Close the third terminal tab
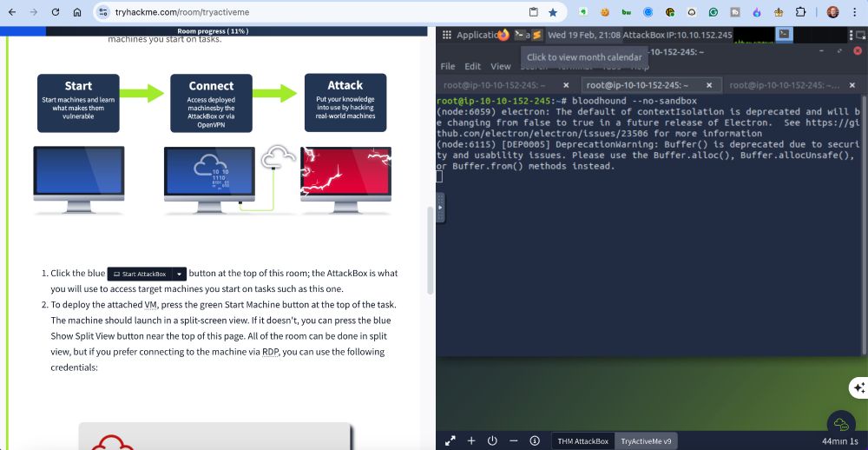This screenshot has width=868, height=450. point(853,85)
